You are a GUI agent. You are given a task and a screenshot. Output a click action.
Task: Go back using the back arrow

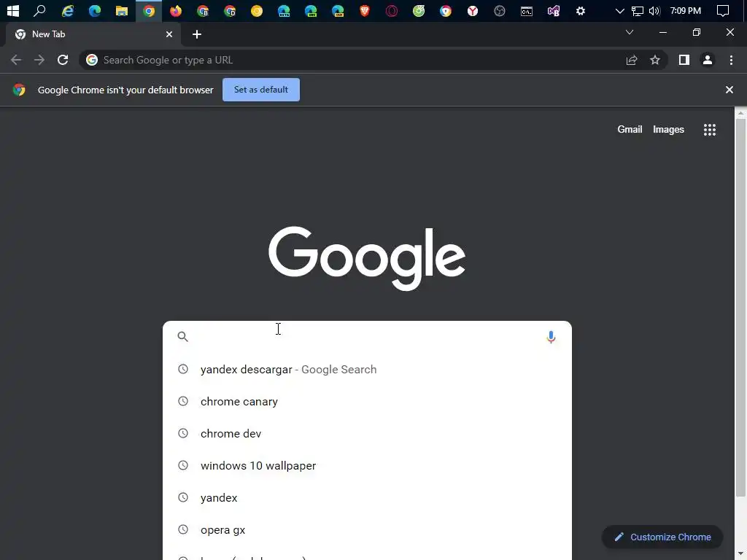pyautogui.click(x=16, y=60)
